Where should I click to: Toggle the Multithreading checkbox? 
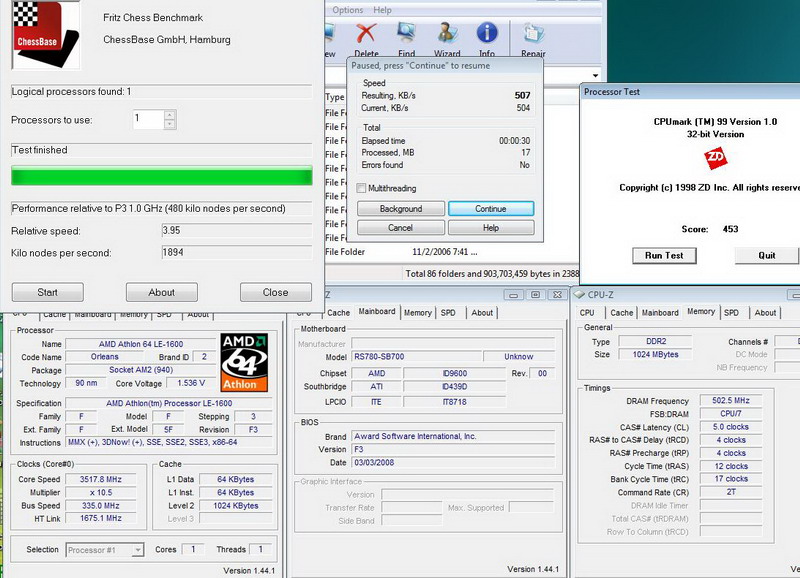click(361, 188)
